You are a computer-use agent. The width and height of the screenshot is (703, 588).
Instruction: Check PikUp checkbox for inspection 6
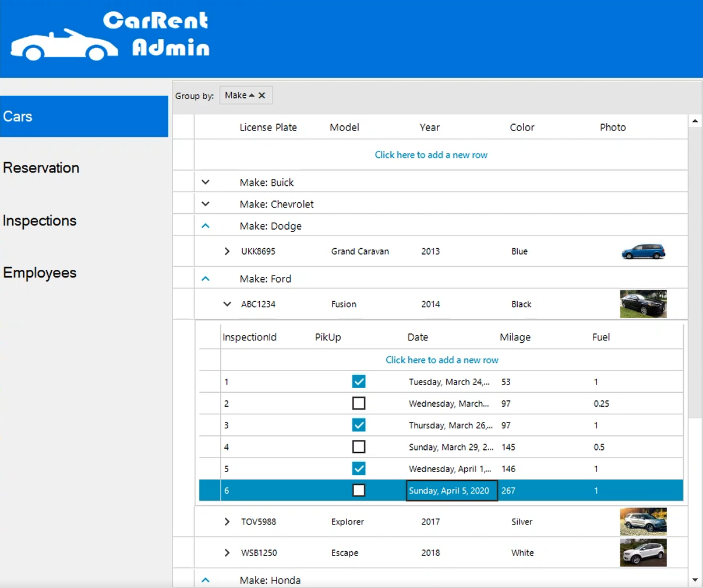coord(359,491)
